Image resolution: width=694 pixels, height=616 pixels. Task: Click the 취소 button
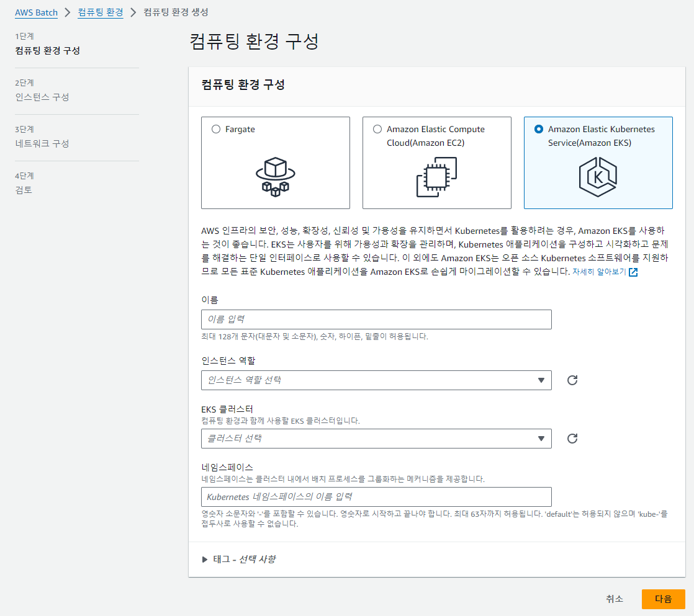(615, 599)
